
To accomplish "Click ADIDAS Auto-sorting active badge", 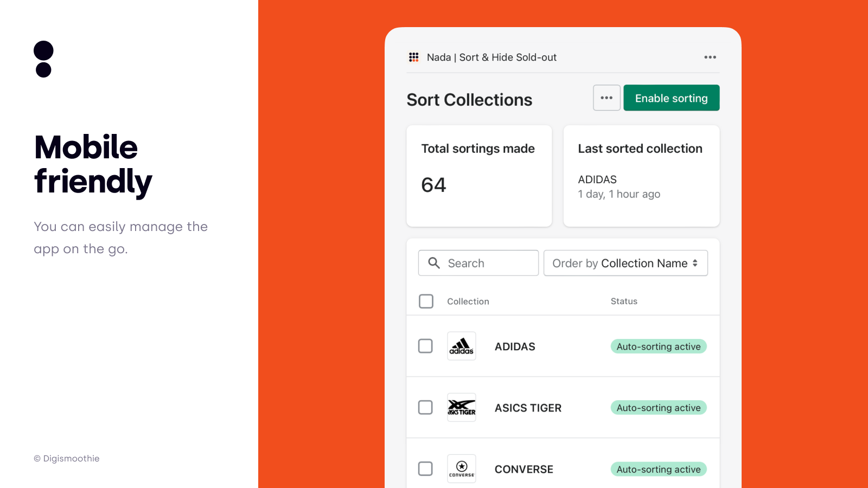I will tap(659, 346).
